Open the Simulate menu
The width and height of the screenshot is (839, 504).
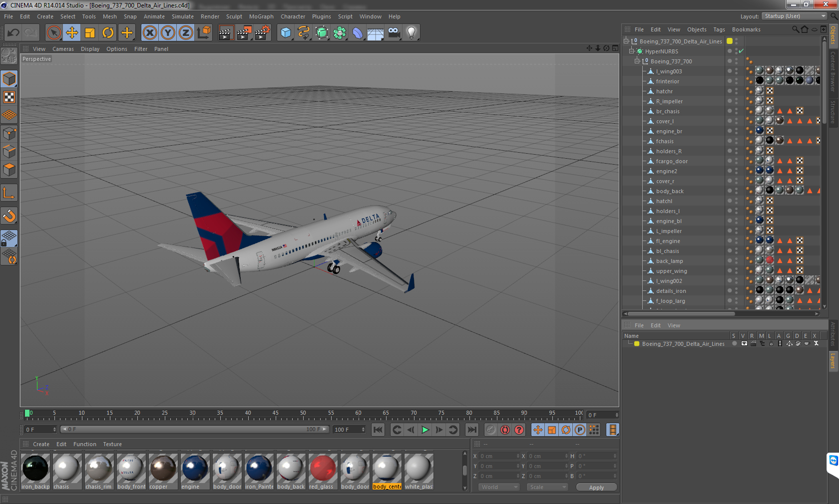pyautogui.click(x=182, y=16)
